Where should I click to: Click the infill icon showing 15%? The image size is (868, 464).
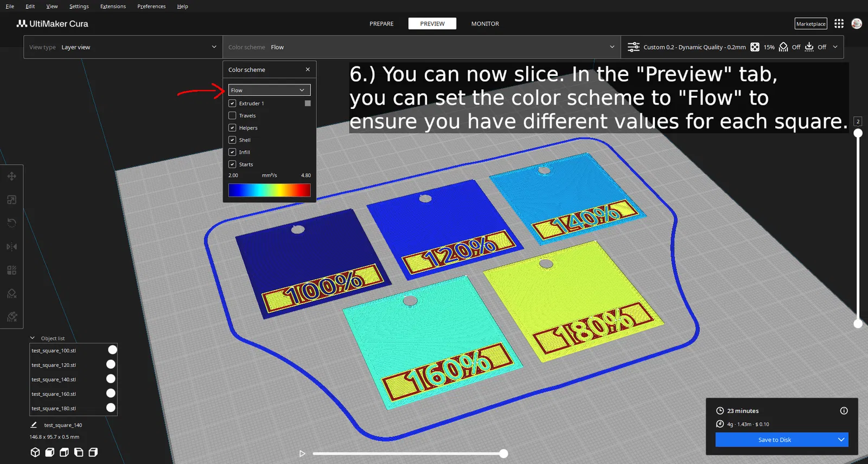tap(755, 47)
